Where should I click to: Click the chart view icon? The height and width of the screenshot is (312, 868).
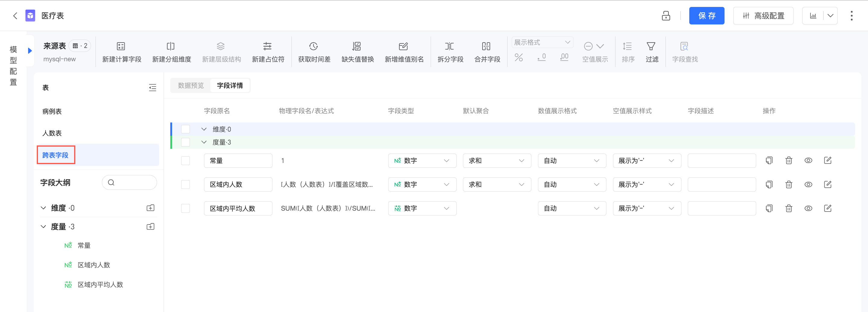[x=813, y=16]
